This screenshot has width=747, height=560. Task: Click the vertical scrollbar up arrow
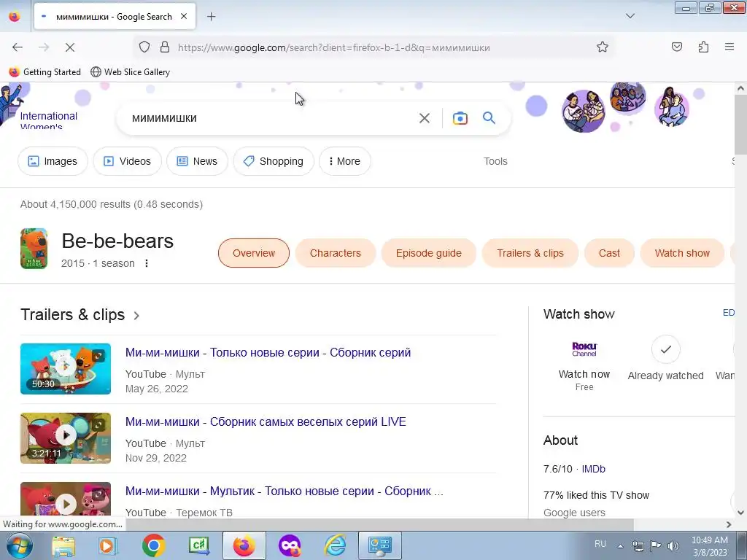[x=741, y=88]
